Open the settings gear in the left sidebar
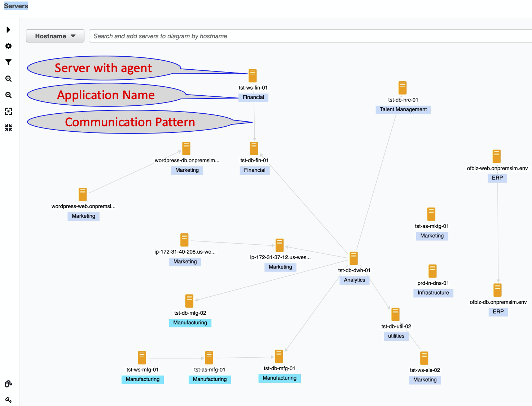 8,46
